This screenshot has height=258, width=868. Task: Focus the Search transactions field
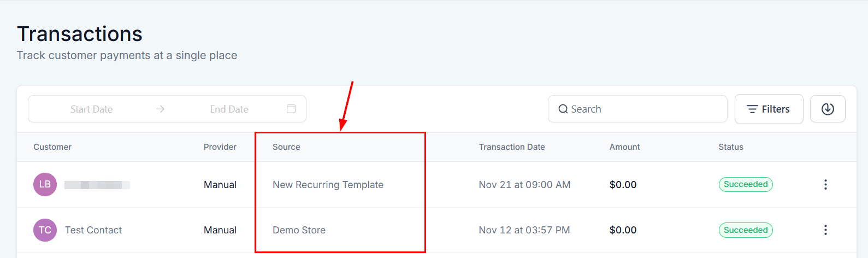[x=645, y=109]
